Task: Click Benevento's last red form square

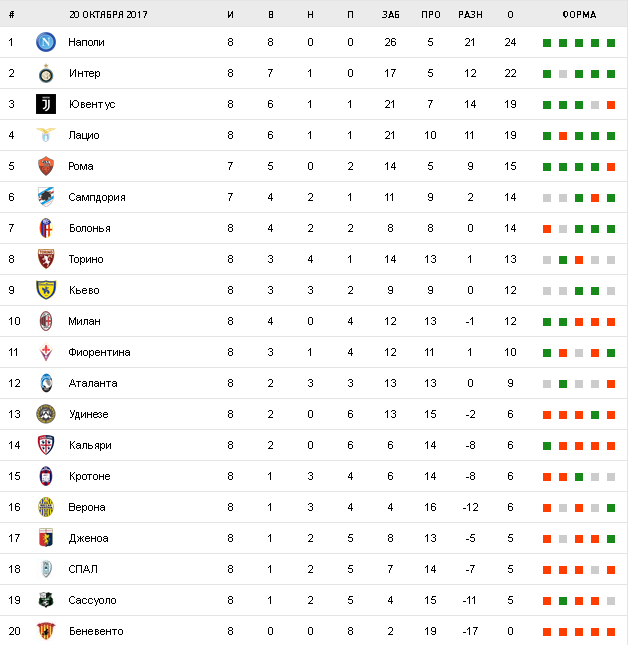Action: coord(611,632)
